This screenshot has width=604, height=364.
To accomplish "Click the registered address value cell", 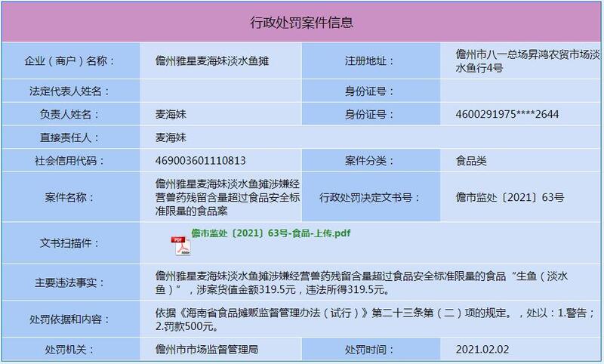I will pos(522,60).
